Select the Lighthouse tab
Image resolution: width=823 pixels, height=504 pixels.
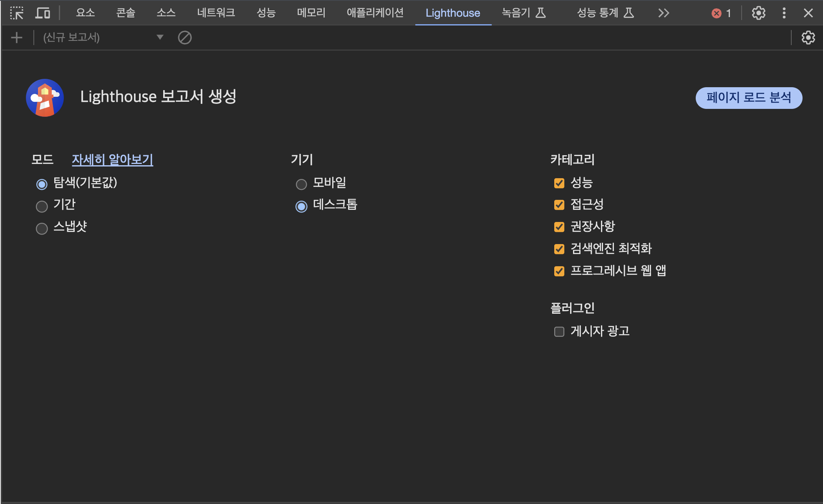pyautogui.click(x=453, y=13)
